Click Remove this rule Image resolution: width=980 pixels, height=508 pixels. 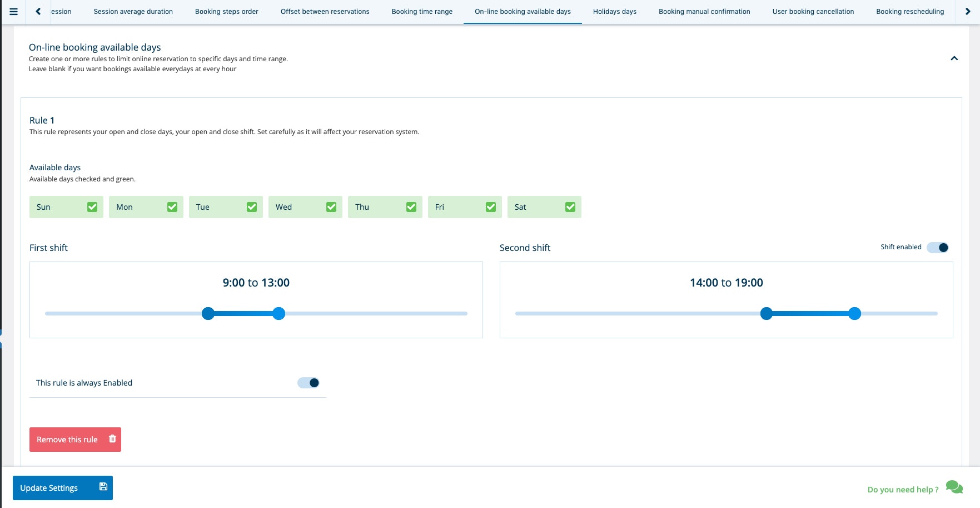pos(67,439)
